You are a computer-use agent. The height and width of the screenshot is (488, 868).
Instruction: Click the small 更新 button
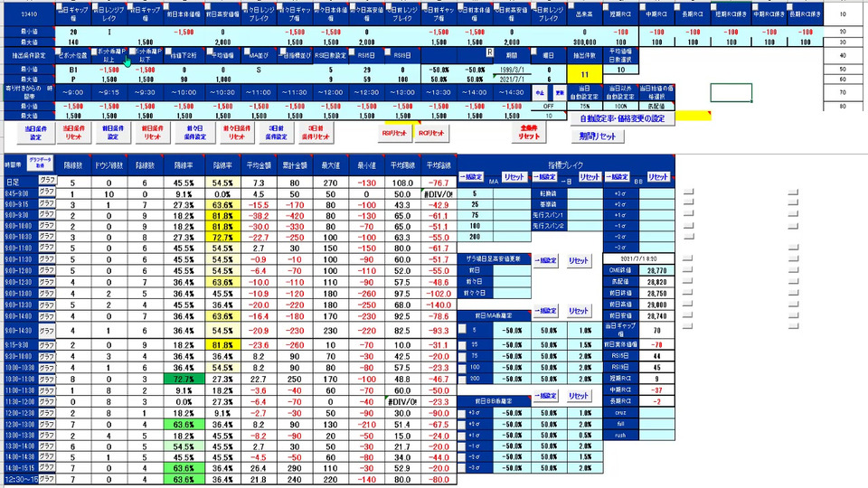pyautogui.click(x=560, y=93)
